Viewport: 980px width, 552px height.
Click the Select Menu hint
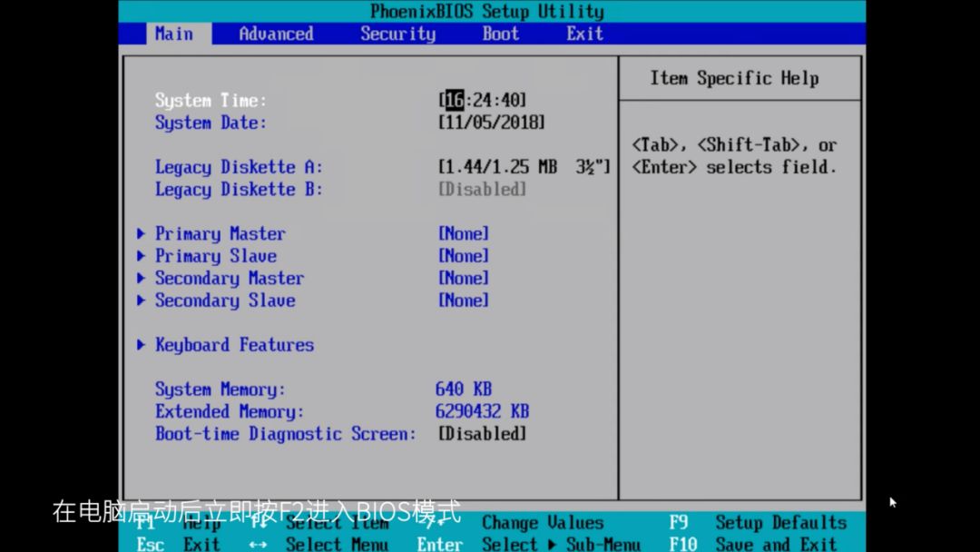337,545
